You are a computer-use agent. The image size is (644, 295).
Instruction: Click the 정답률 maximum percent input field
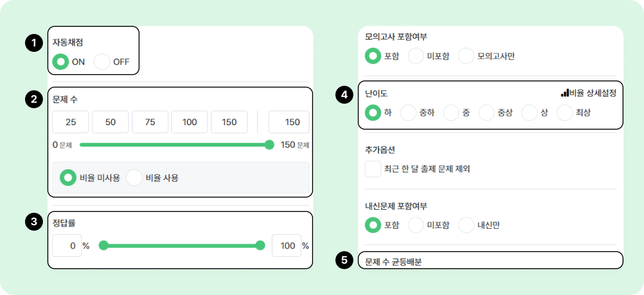(x=286, y=246)
